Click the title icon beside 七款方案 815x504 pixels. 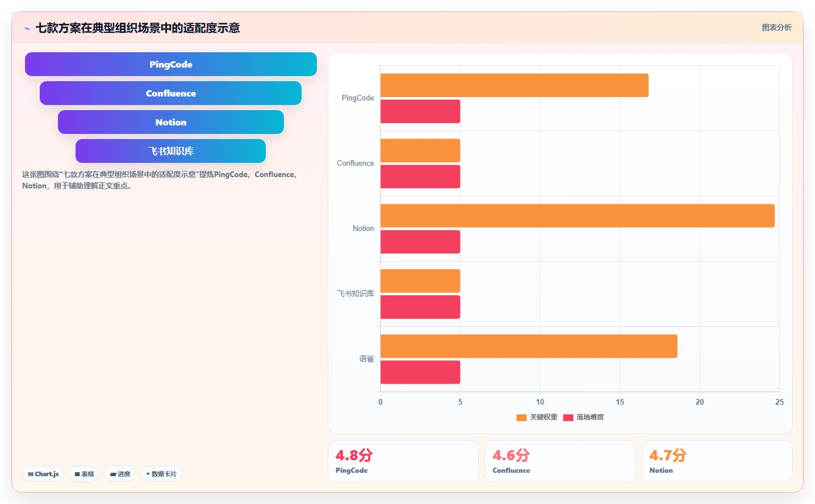[27, 28]
